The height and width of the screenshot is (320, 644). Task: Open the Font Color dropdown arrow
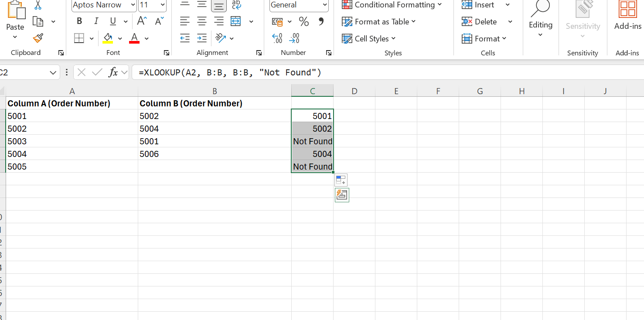coord(147,38)
